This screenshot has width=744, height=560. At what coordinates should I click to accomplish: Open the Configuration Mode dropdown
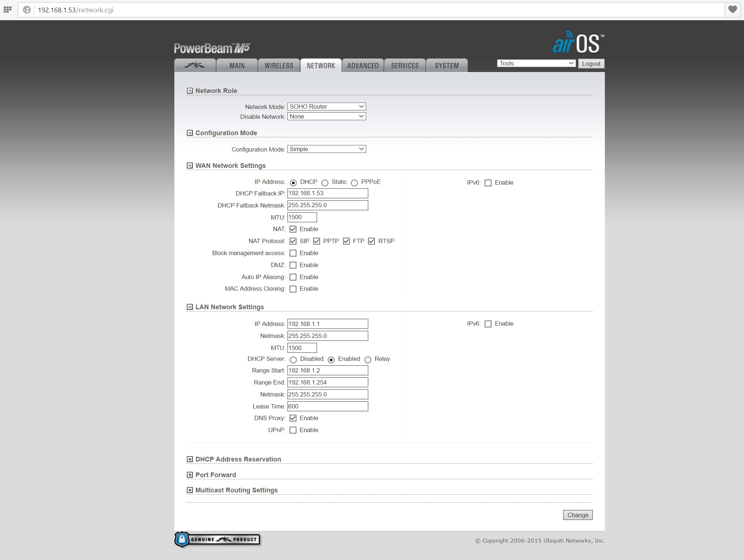click(326, 149)
